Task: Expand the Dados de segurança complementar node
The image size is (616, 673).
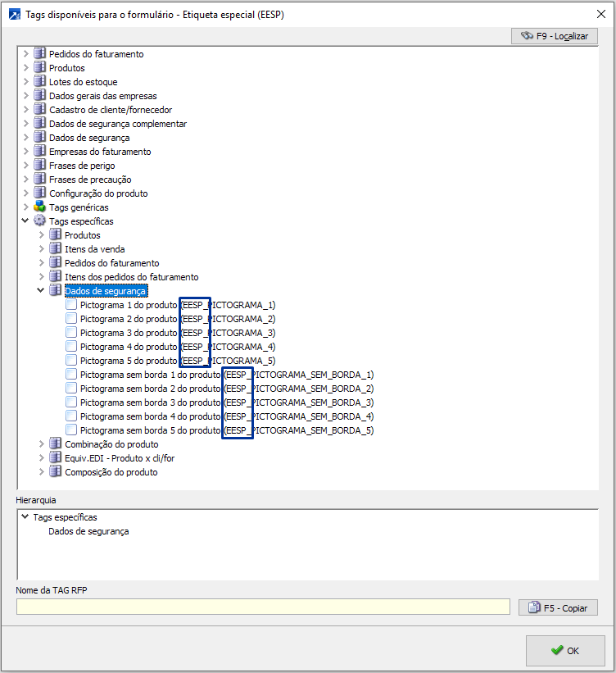Action: [25, 124]
